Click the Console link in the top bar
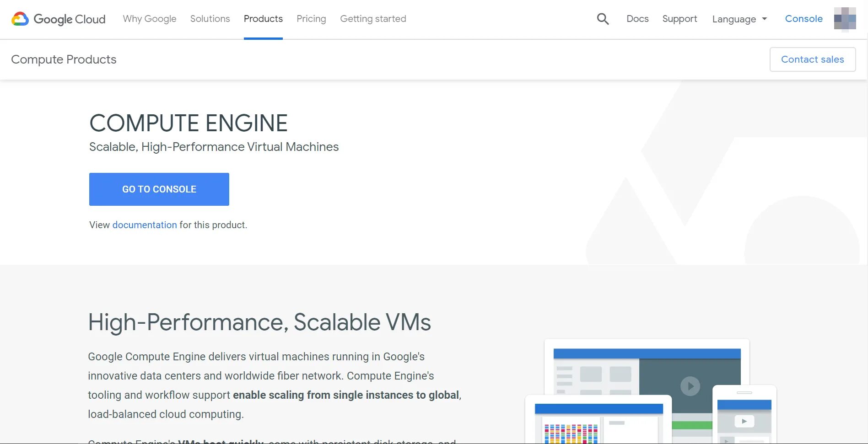 click(803, 19)
